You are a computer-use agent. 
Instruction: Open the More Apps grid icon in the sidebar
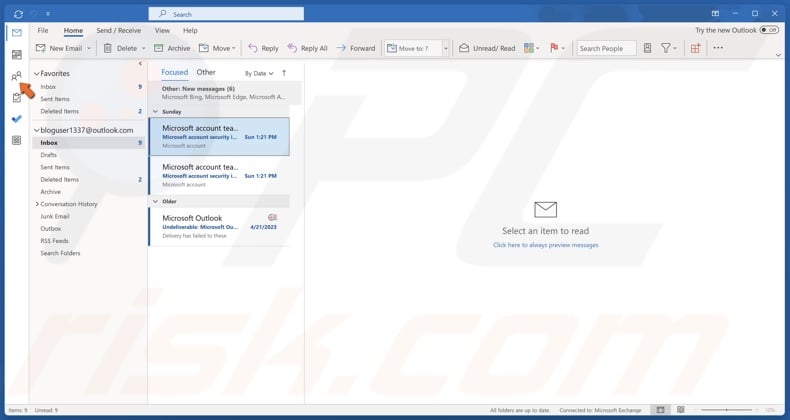pyautogui.click(x=17, y=141)
